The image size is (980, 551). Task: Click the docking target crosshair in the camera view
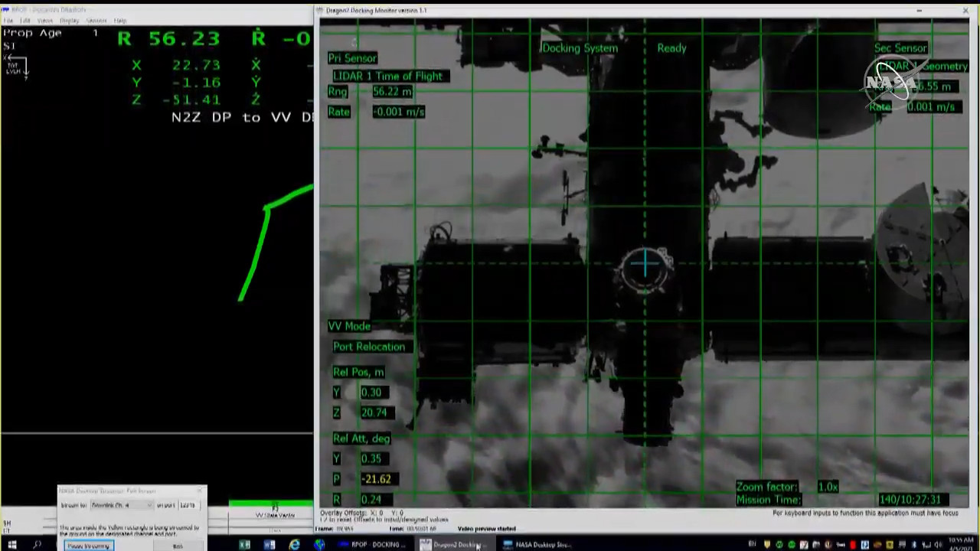pos(645,265)
